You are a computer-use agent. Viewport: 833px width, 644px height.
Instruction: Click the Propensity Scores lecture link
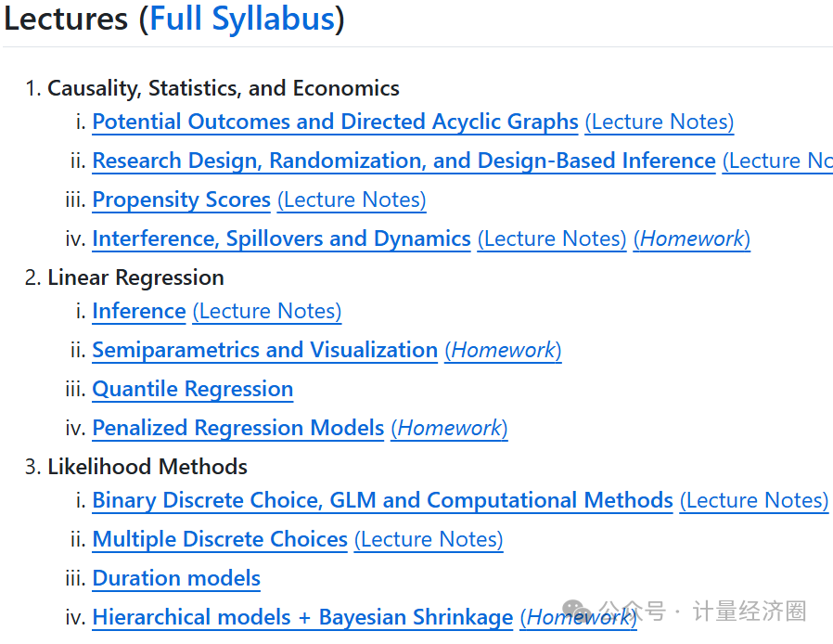[181, 200]
